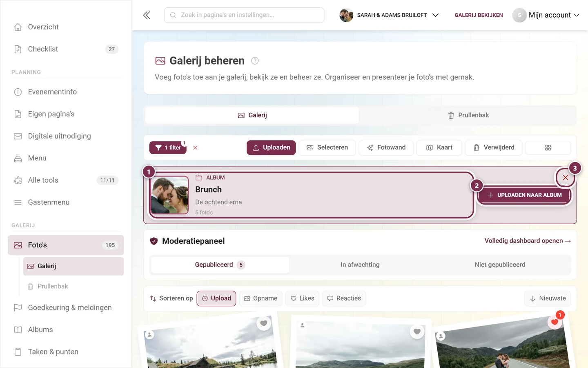The height and width of the screenshot is (368, 588).
Task: Close the Brunch album banner
Action: (565, 177)
